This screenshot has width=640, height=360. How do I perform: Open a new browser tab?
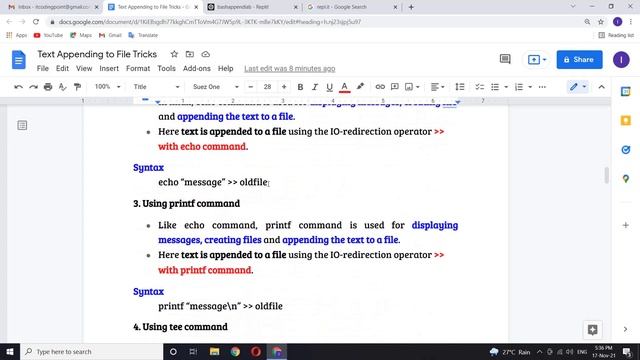(411, 7)
